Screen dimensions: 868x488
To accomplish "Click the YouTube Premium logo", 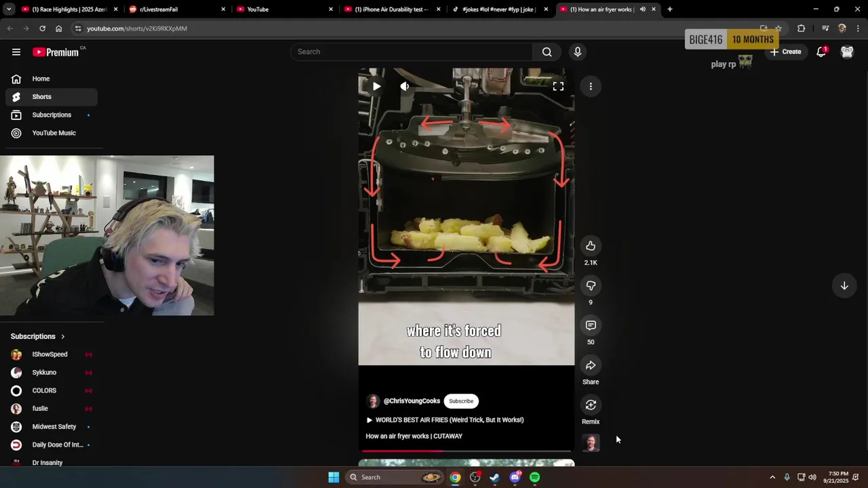I will click(56, 52).
